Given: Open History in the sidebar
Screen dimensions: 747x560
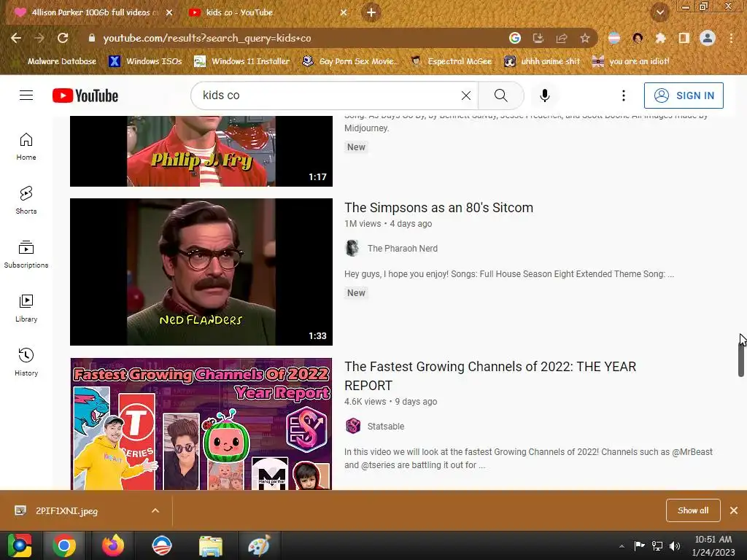Looking at the screenshot, I should 26,362.
